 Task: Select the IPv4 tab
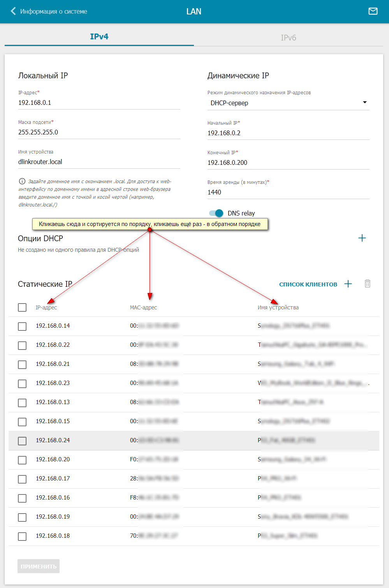tap(99, 37)
